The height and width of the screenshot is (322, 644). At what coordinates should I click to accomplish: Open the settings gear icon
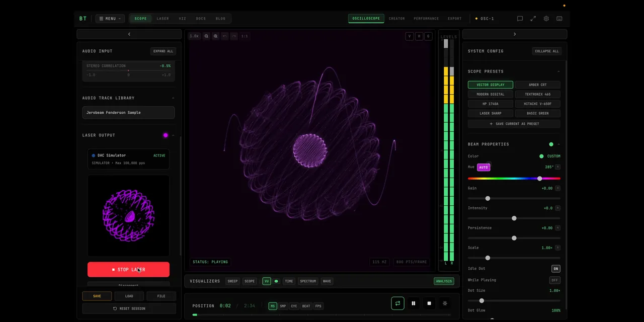pyautogui.click(x=546, y=19)
